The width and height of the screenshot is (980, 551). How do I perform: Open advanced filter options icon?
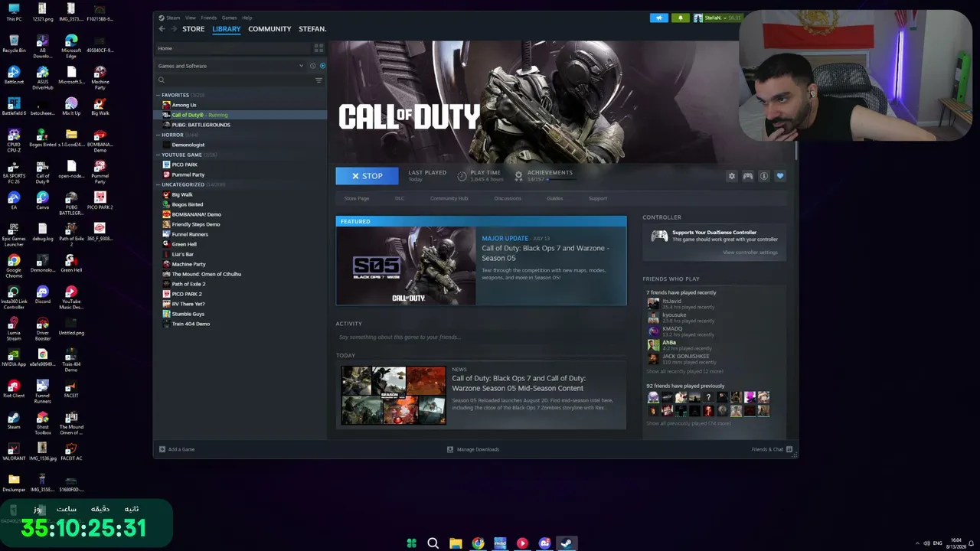pos(318,80)
